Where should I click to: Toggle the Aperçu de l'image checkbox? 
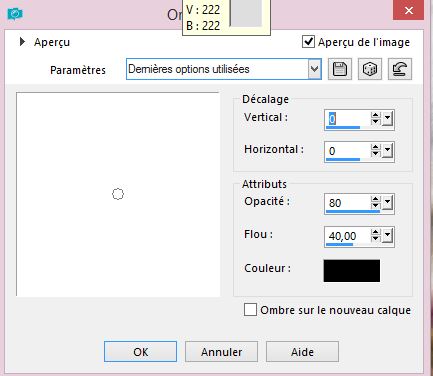coord(308,42)
